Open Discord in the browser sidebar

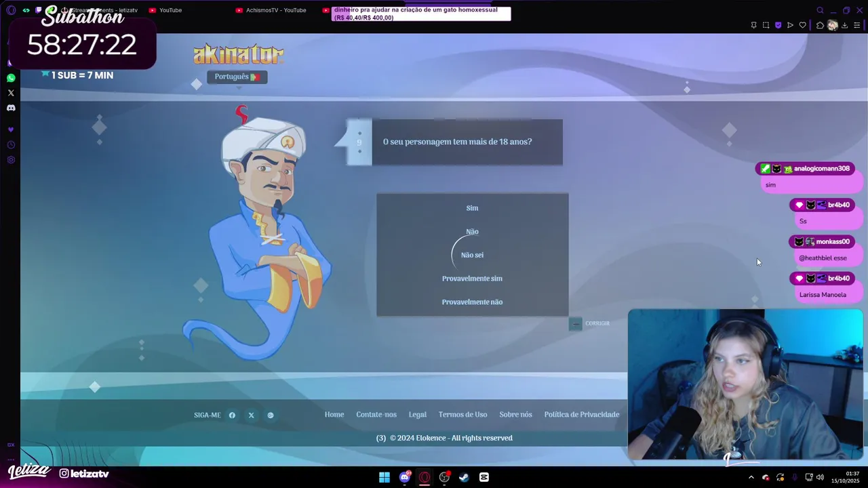pyautogui.click(x=11, y=108)
